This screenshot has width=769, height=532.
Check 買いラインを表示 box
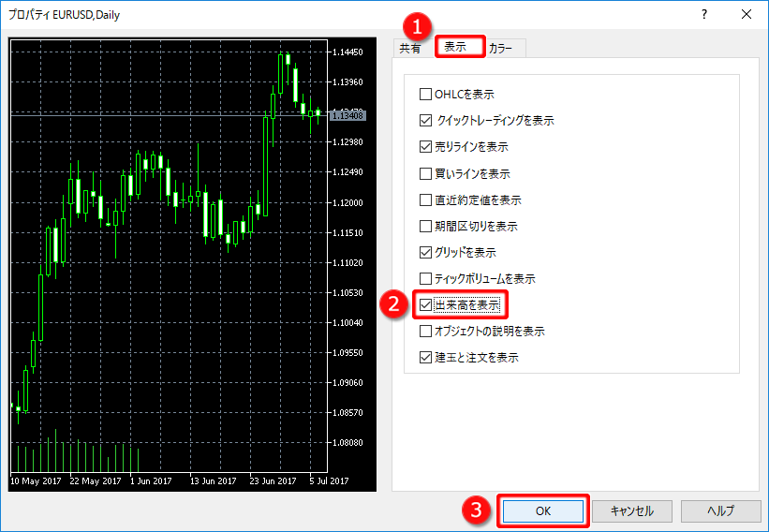(426, 173)
